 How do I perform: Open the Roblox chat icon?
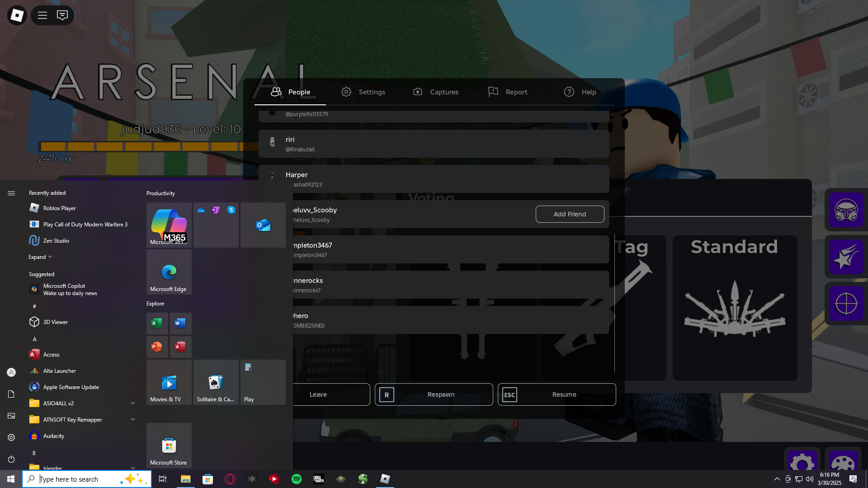pos(62,15)
